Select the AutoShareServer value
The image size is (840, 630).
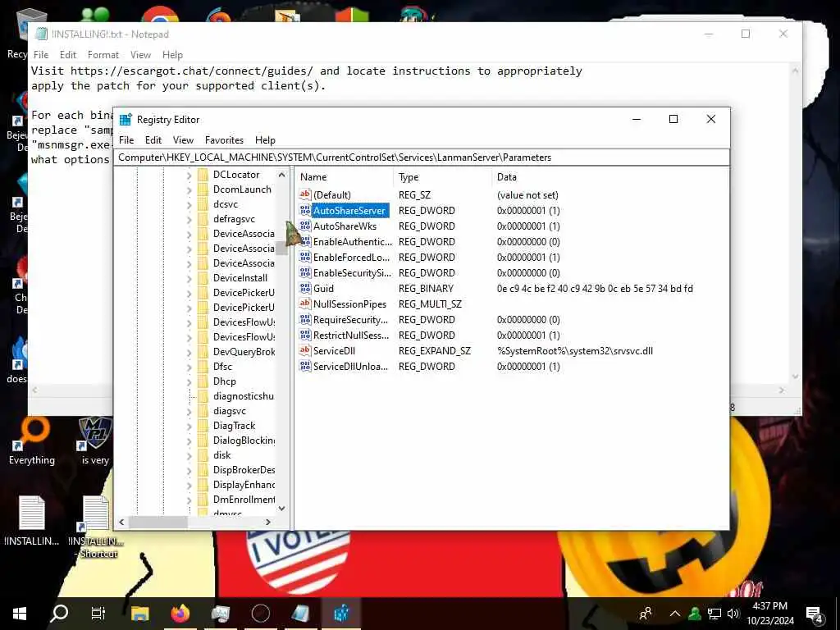point(349,211)
